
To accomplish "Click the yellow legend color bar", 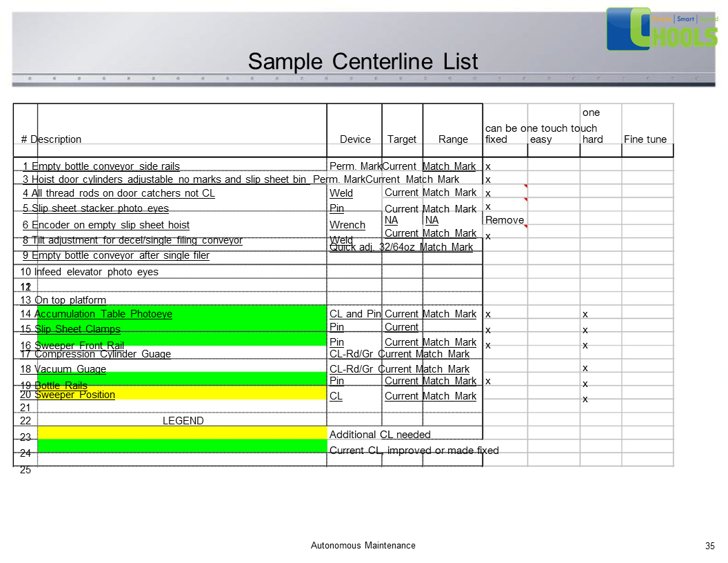I will coord(181,433).
